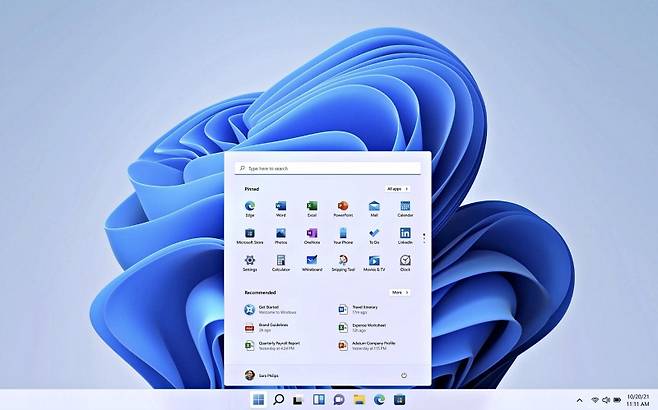Open the Excel pinned app
The image size is (658, 410).
312,206
